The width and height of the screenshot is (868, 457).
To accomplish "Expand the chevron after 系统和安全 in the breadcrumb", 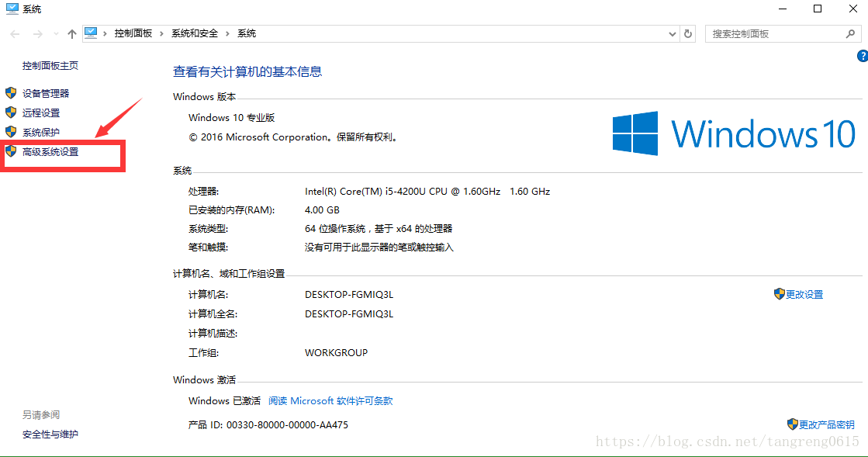I will click(x=227, y=34).
